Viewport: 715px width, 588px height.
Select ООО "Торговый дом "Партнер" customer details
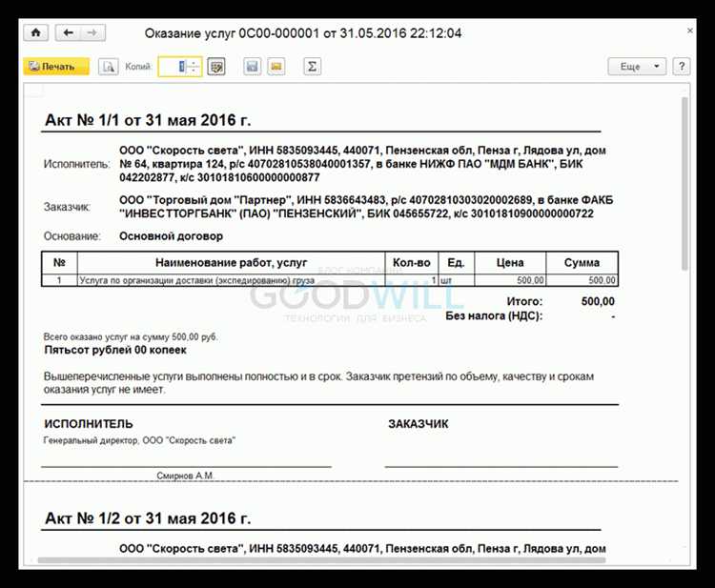366,207
